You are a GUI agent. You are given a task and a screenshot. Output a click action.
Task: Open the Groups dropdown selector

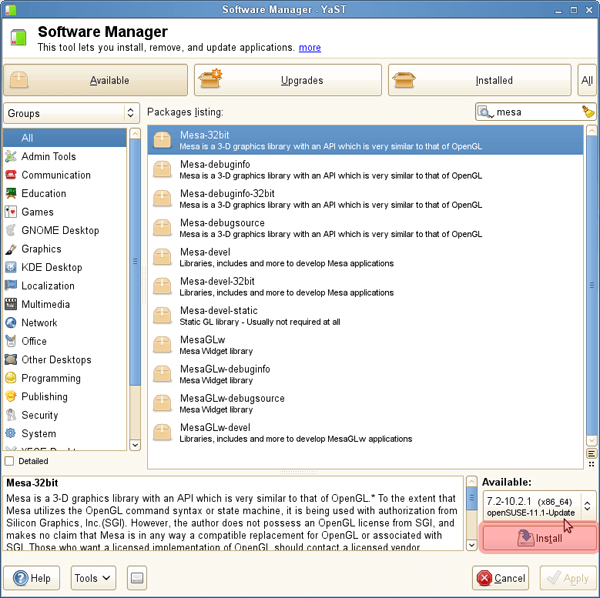point(71,113)
